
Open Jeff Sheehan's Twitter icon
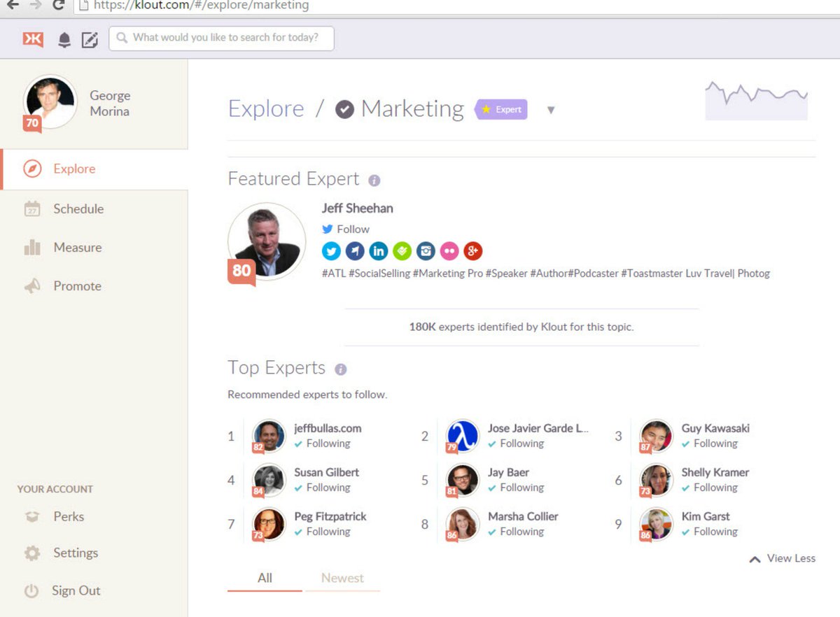[331, 250]
